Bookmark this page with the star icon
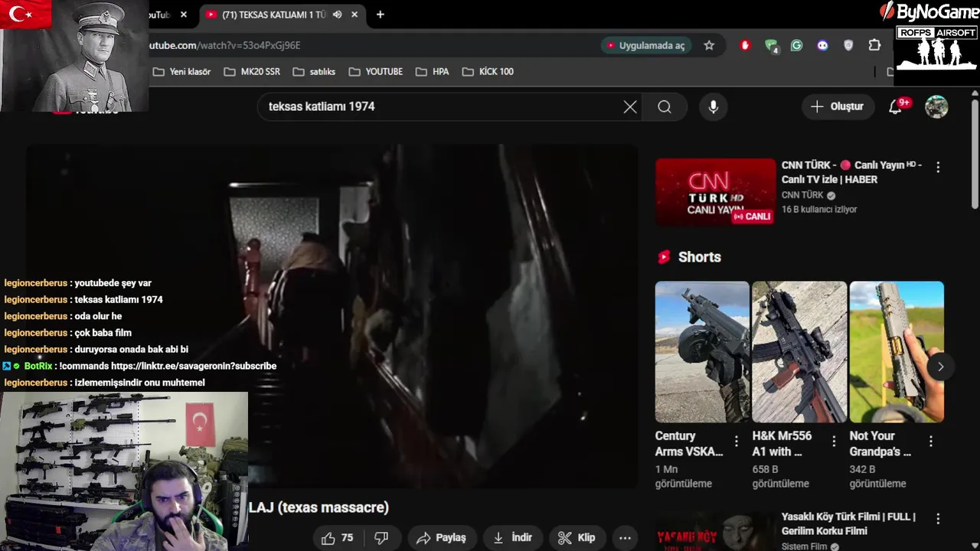 (x=709, y=45)
